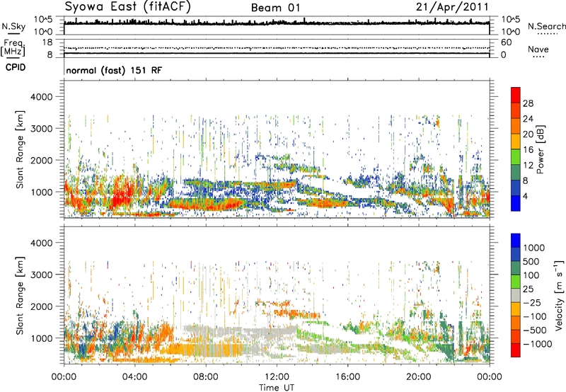Click the '12:00' time axis tick
The image size is (566, 392).
(277, 377)
